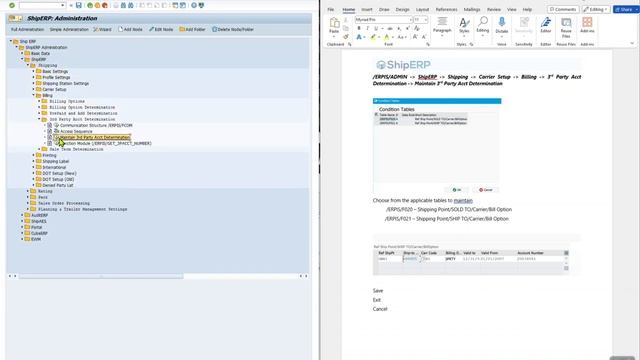
Task: Switch to Full Administration view
Action: (27, 29)
